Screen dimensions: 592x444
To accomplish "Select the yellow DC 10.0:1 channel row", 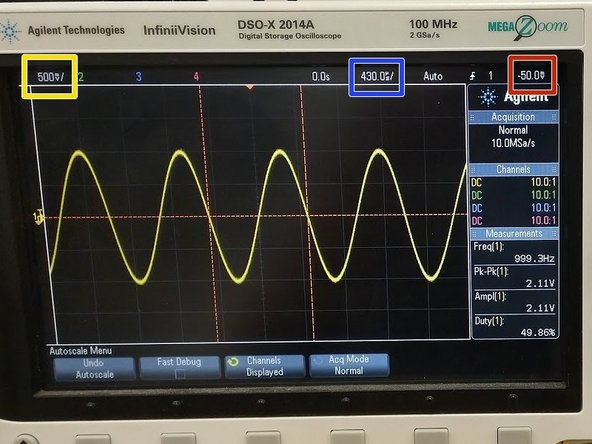I will [514, 182].
